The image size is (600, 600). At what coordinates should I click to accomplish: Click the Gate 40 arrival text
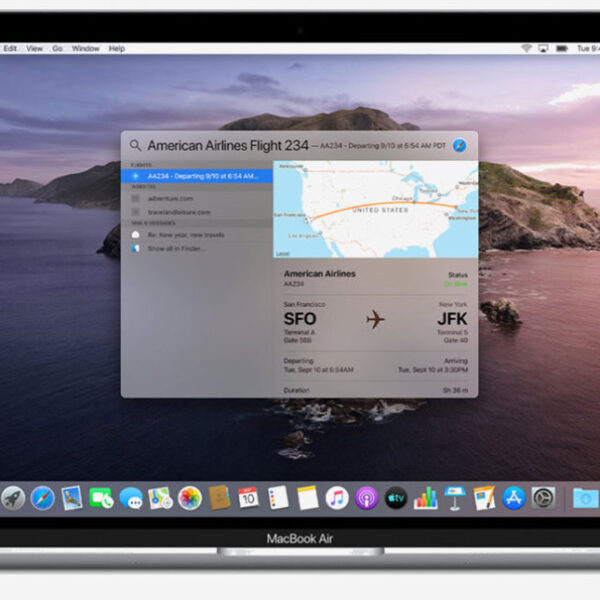point(456,340)
